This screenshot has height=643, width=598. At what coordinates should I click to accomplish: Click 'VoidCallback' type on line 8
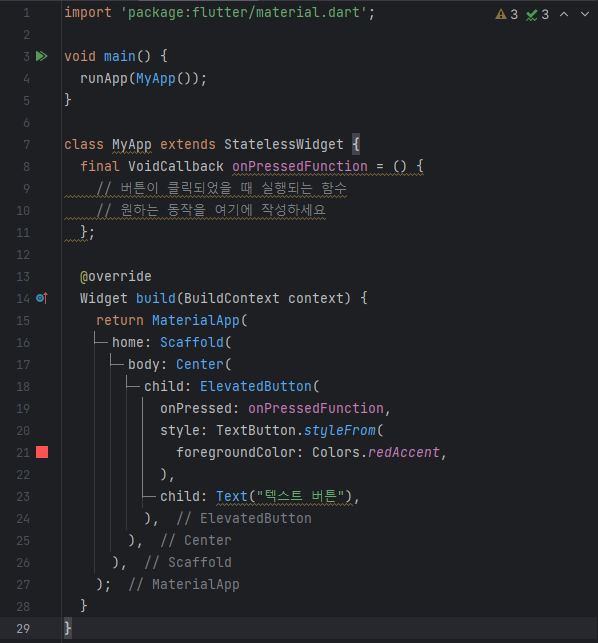pyautogui.click(x=176, y=166)
